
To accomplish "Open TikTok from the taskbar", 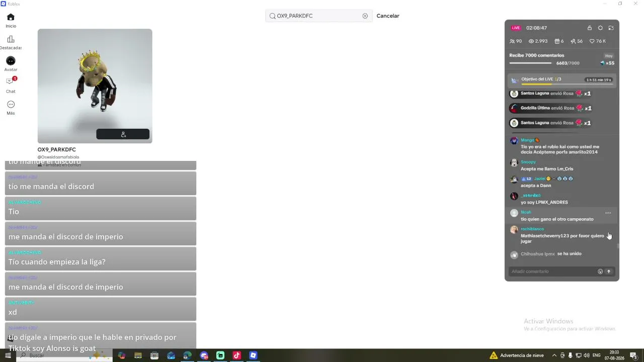I will 236,355.
